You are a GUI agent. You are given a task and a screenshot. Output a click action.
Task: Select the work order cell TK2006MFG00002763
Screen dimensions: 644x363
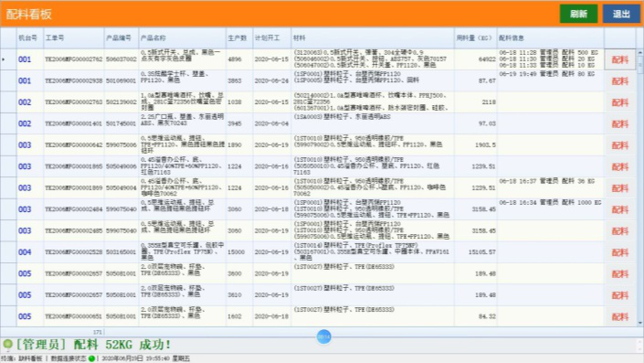pyautogui.click(x=73, y=102)
